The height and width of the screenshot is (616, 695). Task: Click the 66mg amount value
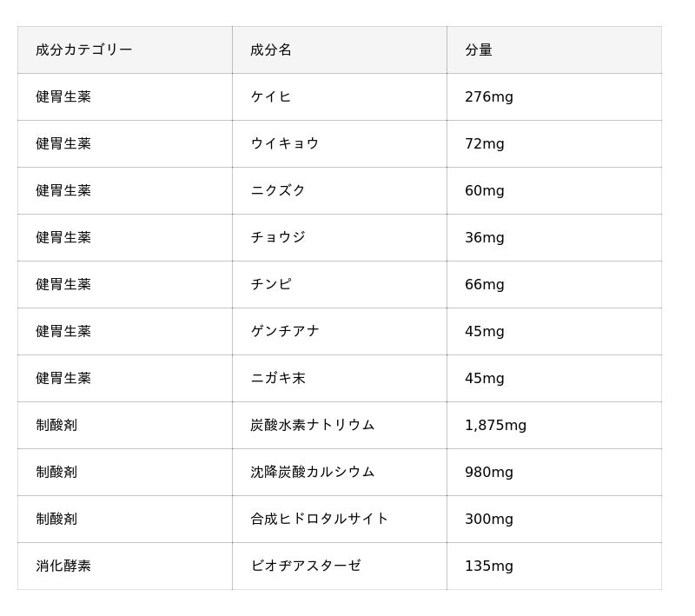485,285
